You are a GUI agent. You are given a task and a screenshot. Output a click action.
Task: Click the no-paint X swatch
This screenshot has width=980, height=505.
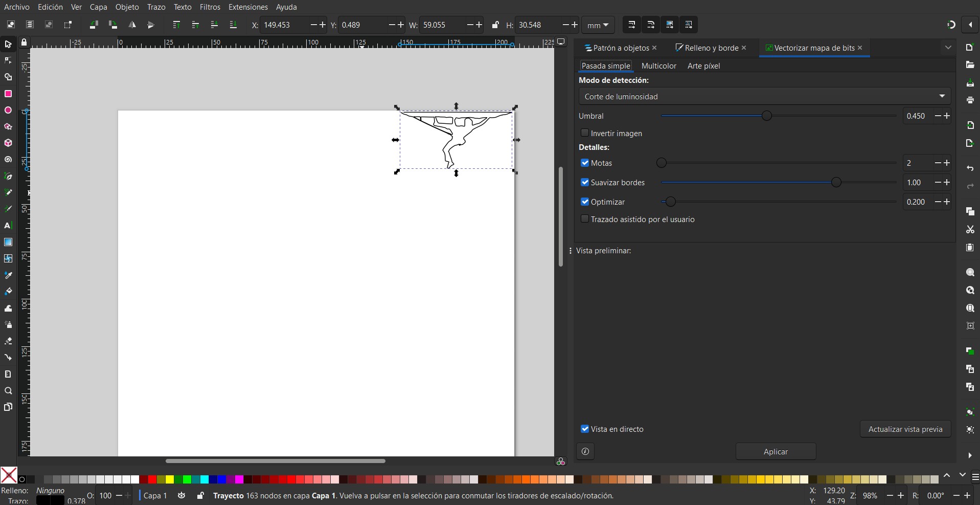(x=9, y=475)
